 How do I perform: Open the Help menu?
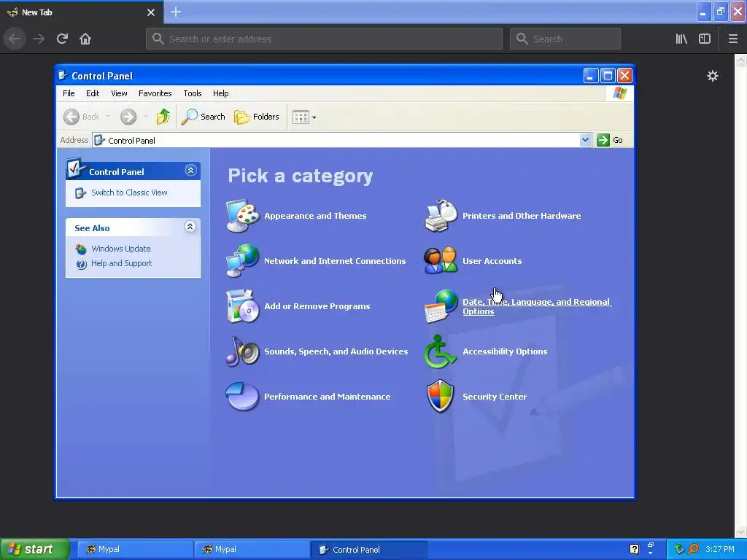(220, 93)
